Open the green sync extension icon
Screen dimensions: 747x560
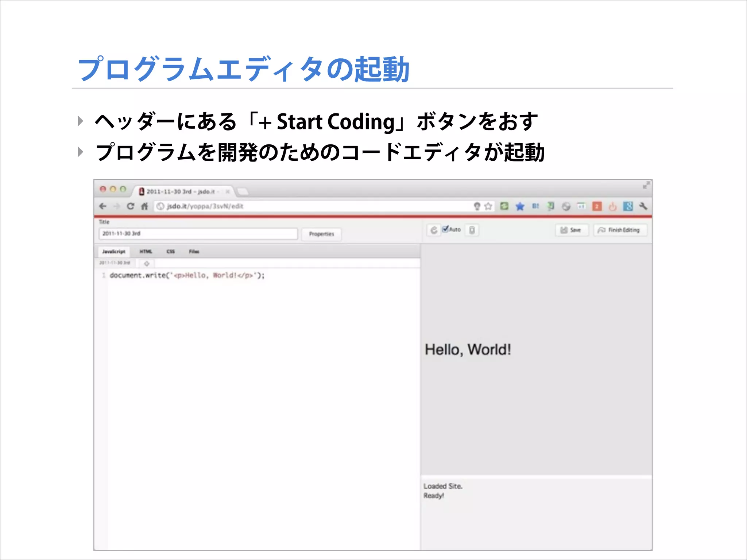pyautogui.click(x=504, y=206)
